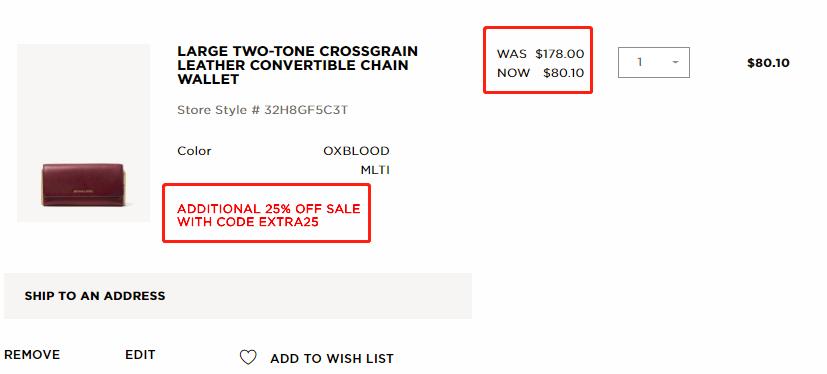Click the WITH CODE EXTRA25 promo line

tap(248, 222)
